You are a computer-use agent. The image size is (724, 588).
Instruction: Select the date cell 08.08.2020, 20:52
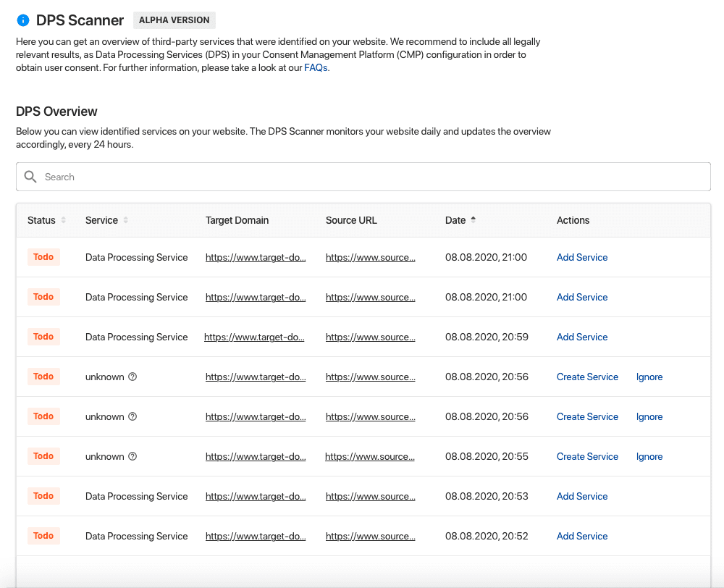pos(487,536)
